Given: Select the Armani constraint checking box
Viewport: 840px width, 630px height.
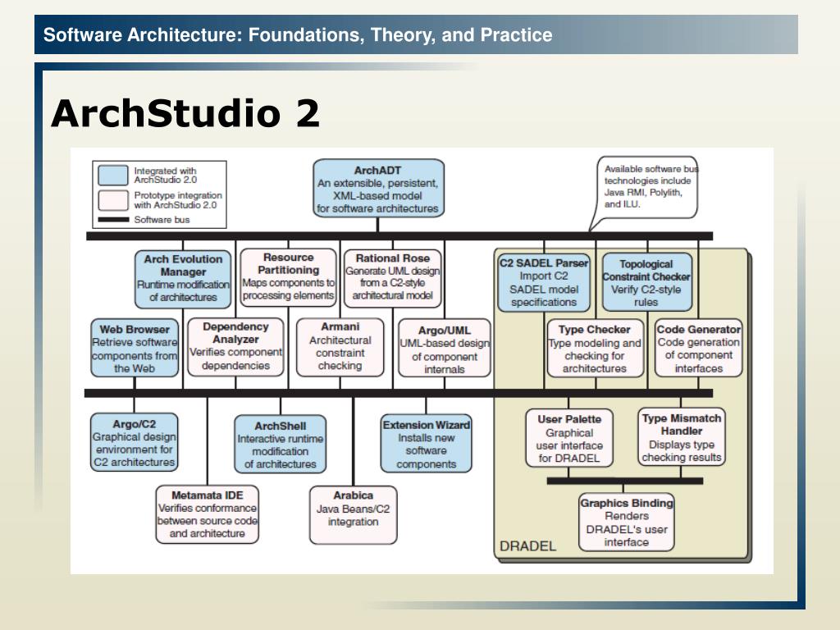Looking at the screenshot, I should (340, 347).
